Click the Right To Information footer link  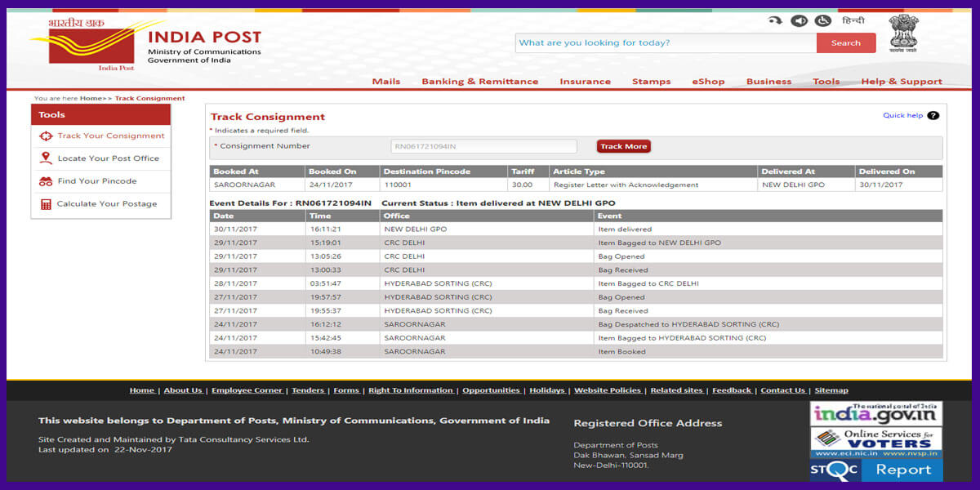411,390
